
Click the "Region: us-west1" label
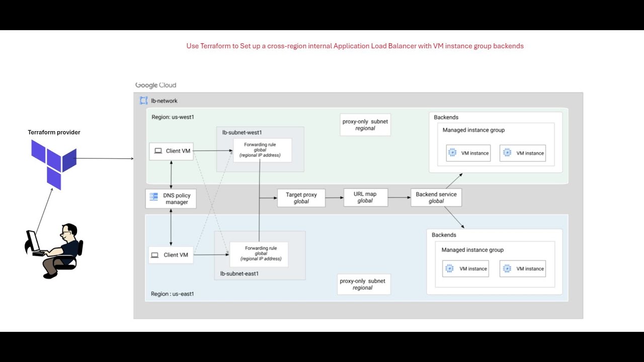(173, 117)
